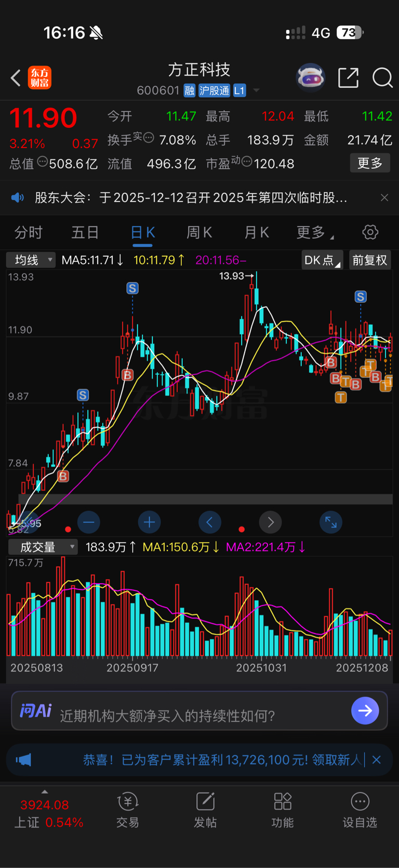Tap the MA2:221.4万 volume average
Viewport: 399px width, 868px height.
tap(265, 547)
